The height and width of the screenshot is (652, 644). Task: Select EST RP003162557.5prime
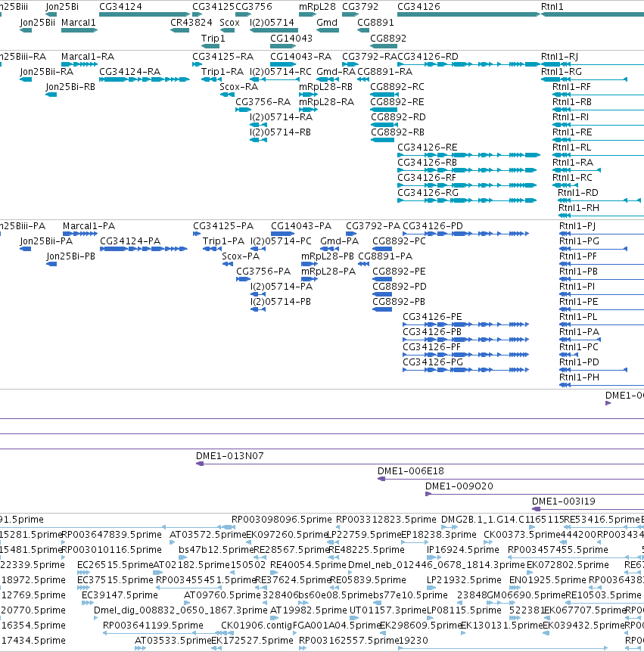[349, 641]
